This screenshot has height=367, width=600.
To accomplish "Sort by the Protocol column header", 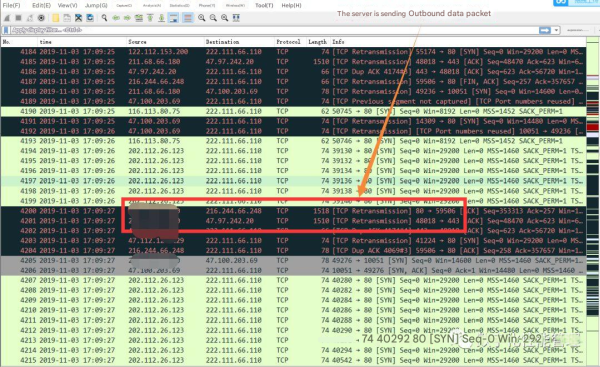I will click(x=290, y=42).
